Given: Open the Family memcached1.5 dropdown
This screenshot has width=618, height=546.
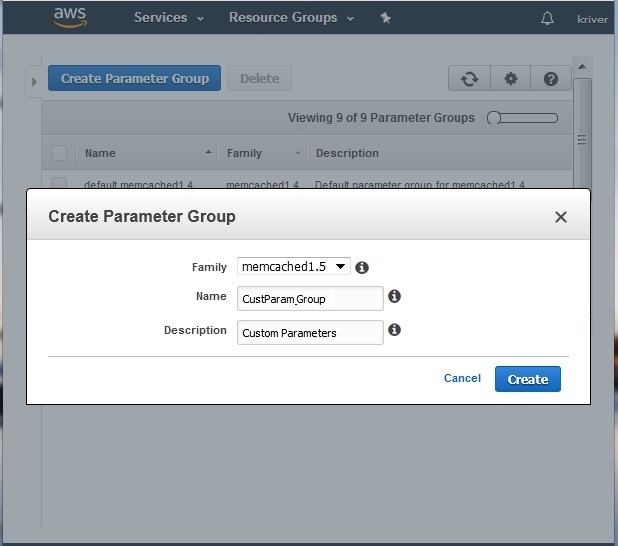Looking at the screenshot, I should pyautogui.click(x=294, y=267).
